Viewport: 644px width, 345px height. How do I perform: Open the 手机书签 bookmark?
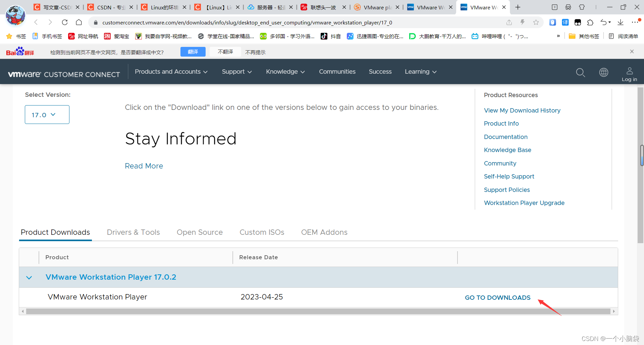point(47,36)
